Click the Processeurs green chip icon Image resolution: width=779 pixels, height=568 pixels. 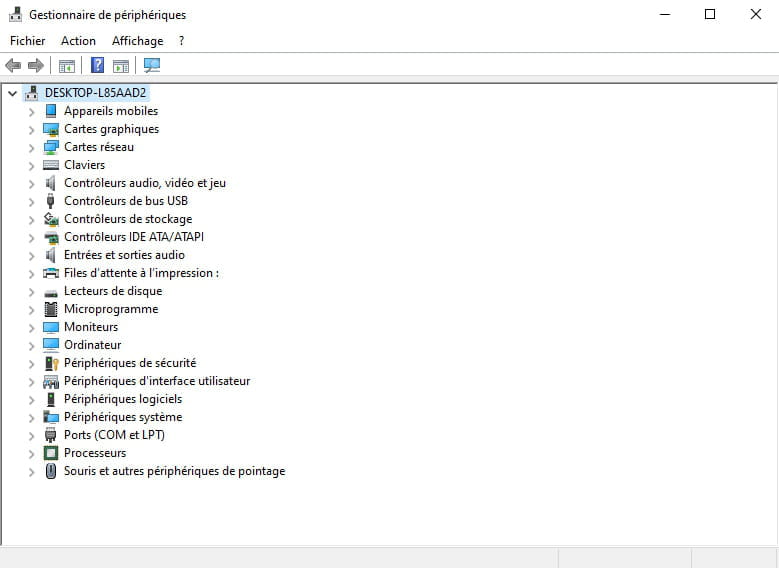[x=51, y=453]
